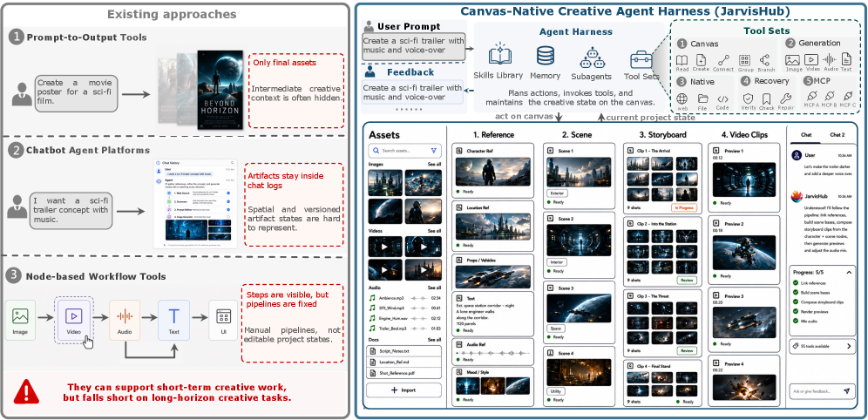868x420 pixels.
Task: Click the MCP B plug icon
Action: pyautogui.click(x=829, y=95)
